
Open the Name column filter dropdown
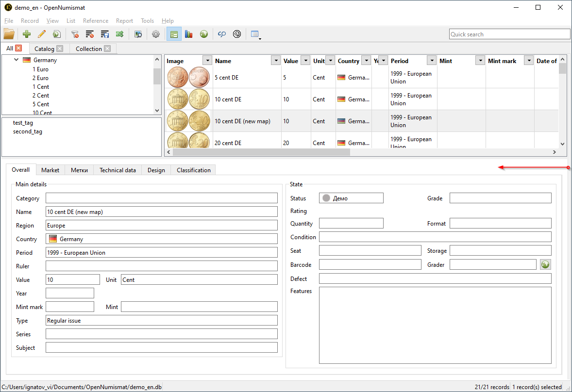point(276,61)
